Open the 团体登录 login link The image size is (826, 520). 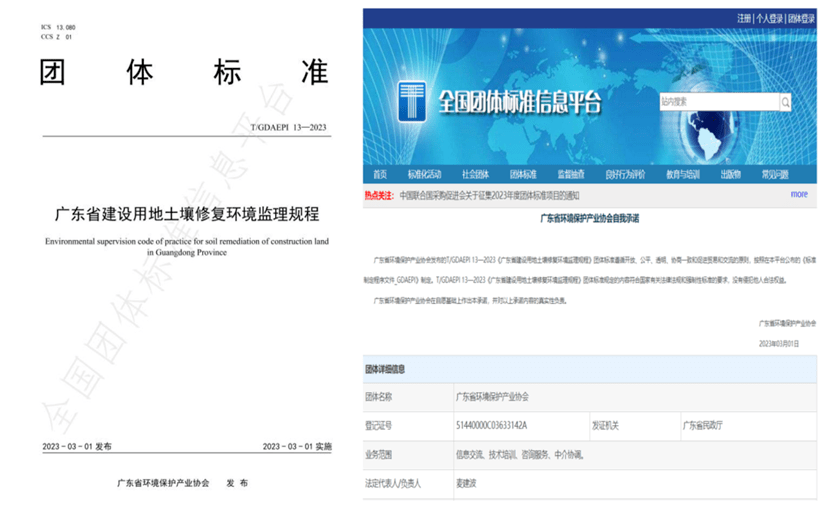pos(801,18)
